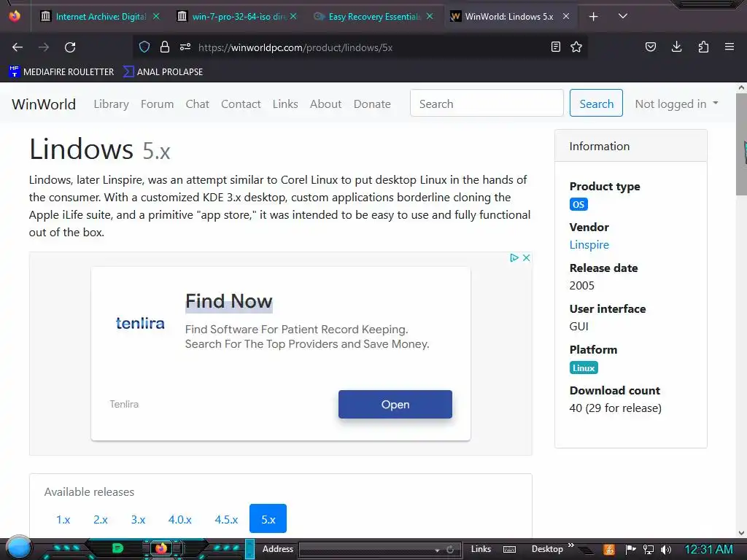The image size is (747, 560).
Task: Open the tracking protection shield icon
Action: [144, 47]
